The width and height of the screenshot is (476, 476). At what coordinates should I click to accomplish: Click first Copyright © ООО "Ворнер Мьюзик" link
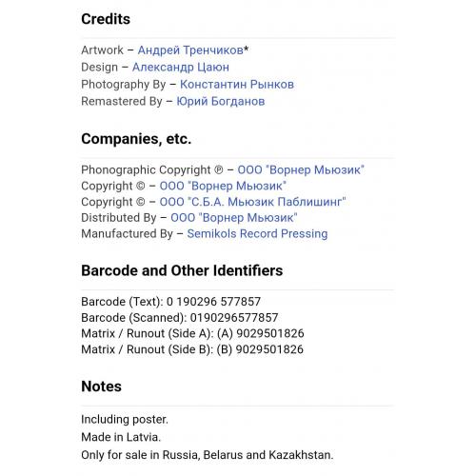[223, 186]
